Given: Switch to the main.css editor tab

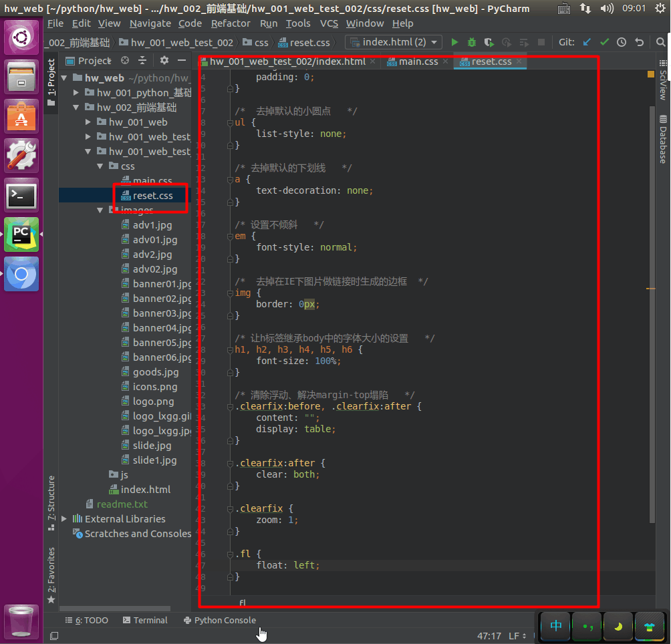Looking at the screenshot, I should pos(418,61).
